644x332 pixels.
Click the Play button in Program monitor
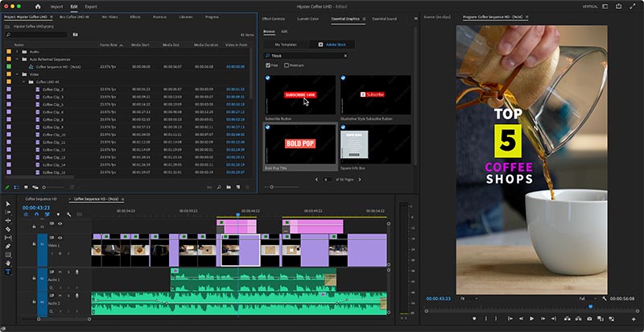tap(531, 318)
